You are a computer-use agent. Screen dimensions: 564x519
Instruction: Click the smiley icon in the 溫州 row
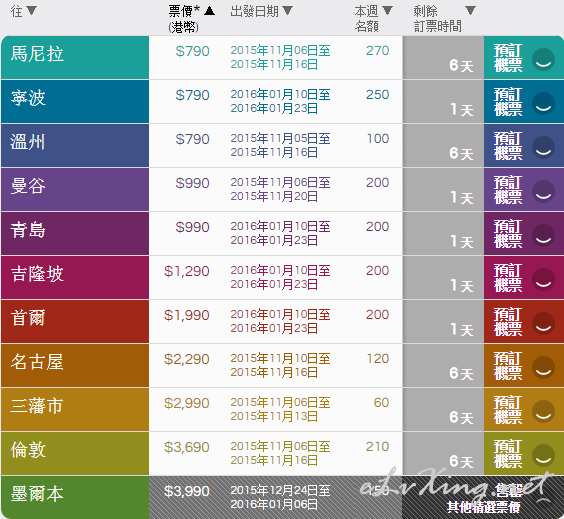[x=543, y=147]
